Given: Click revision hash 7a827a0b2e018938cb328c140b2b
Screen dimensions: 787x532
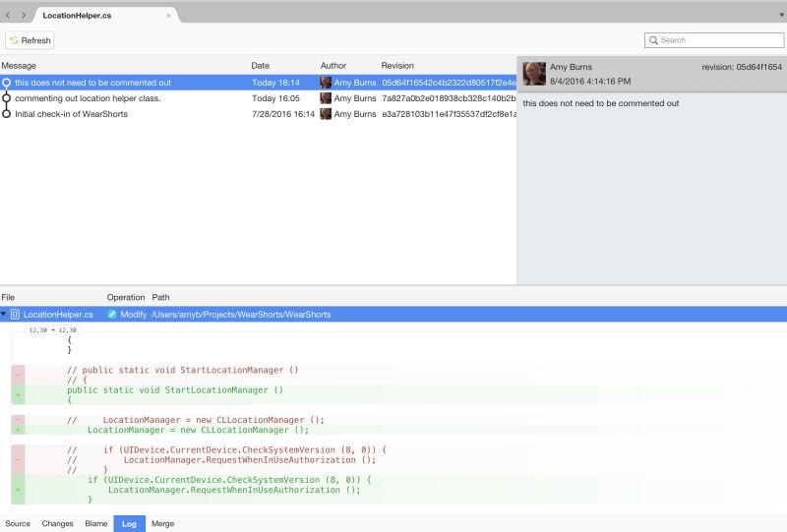Looking at the screenshot, I should [x=449, y=98].
